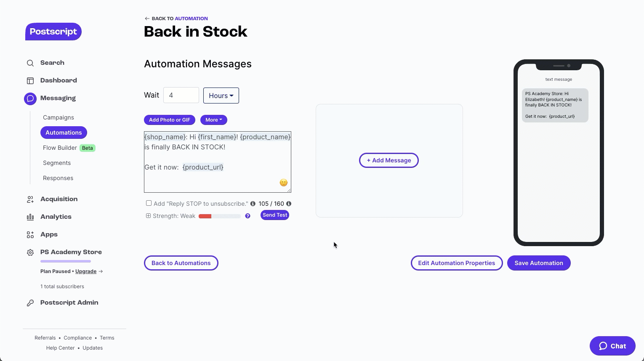Click the Save Automation button
The height and width of the screenshot is (361, 644).
(x=539, y=263)
